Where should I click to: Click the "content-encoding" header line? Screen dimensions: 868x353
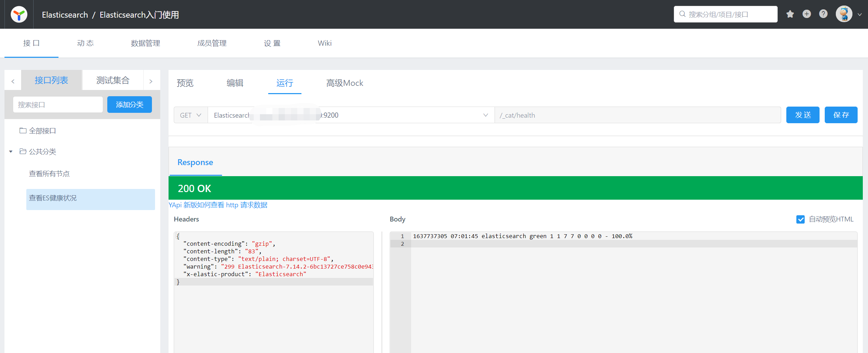pyautogui.click(x=229, y=244)
